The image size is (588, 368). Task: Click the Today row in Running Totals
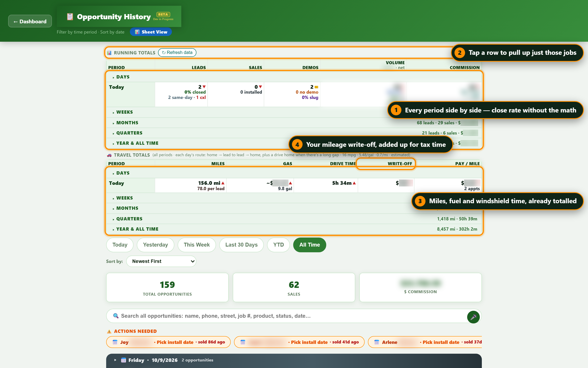[294, 94]
